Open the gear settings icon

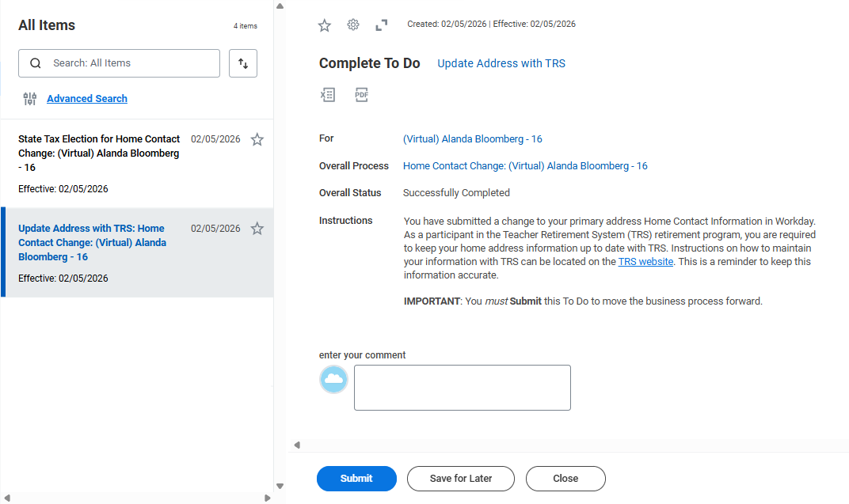[353, 25]
